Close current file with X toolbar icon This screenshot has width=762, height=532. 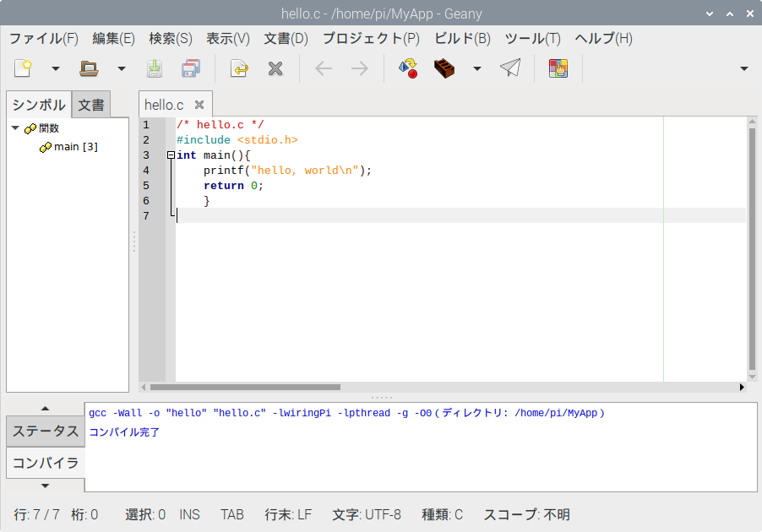(275, 68)
